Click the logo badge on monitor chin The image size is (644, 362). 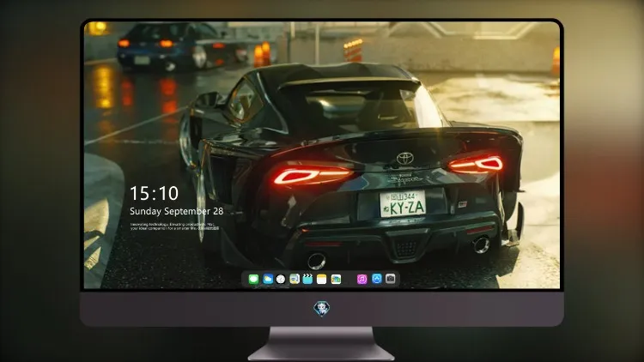[322, 309]
